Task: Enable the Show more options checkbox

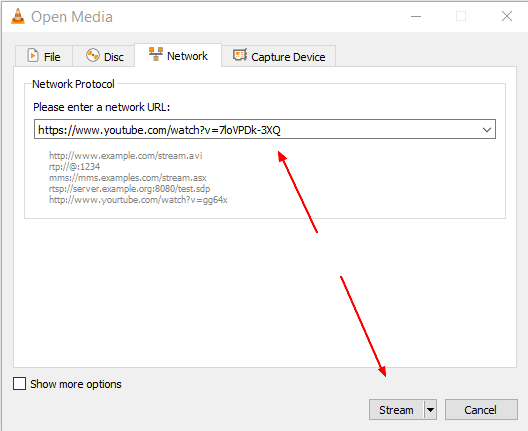Action: 20,384
